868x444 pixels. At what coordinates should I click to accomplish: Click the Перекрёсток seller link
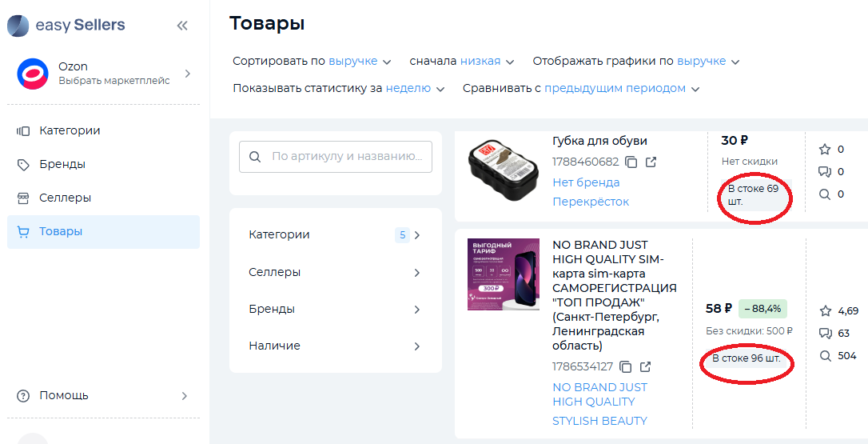pyautogui.click(x=591, y=202)
